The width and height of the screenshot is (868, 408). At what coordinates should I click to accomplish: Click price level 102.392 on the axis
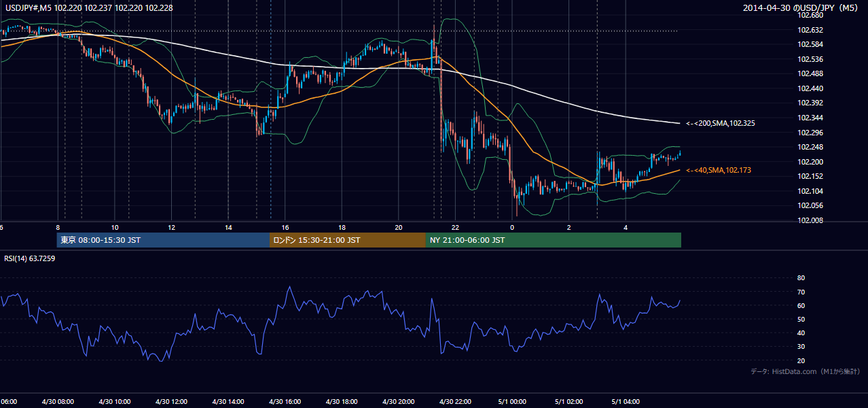pyautogui.click(x=810, y=103)
